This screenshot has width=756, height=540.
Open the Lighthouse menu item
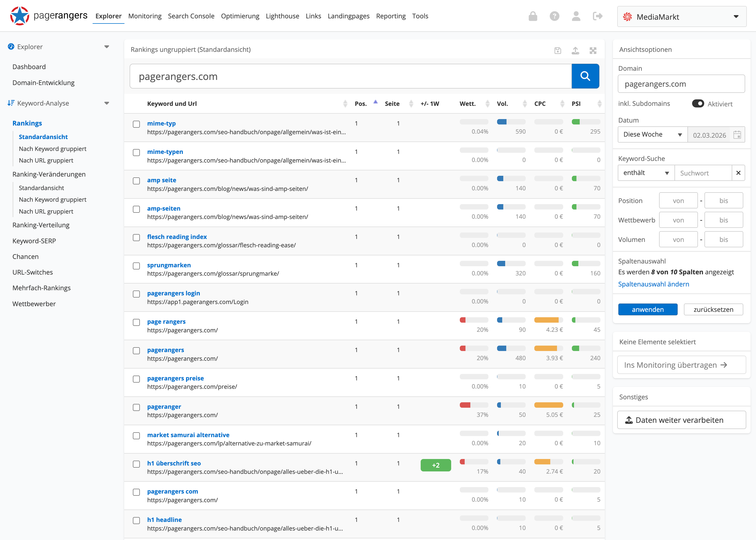click(x=282, y=16)
